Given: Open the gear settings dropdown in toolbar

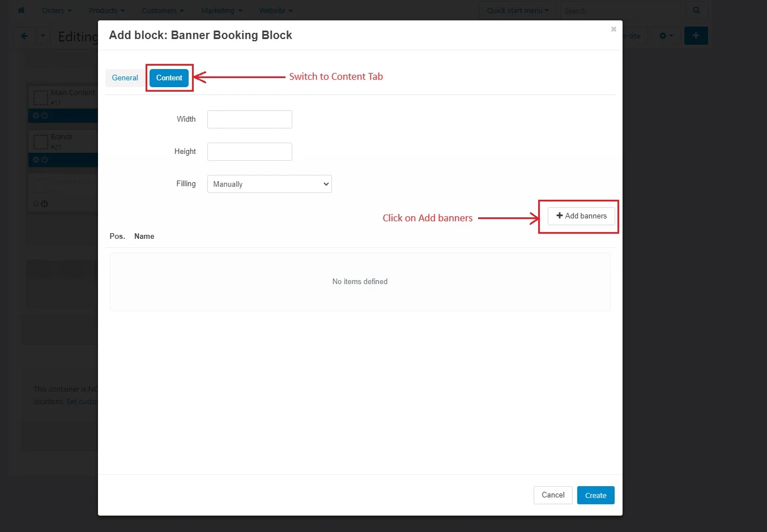Looking at the screenshot, I should pyautogui.click(x=666, y=36).
